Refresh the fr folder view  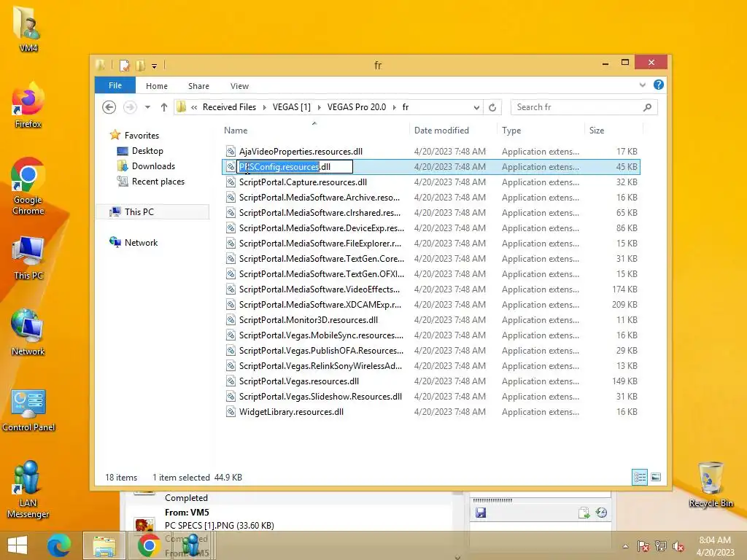point(492,107)
